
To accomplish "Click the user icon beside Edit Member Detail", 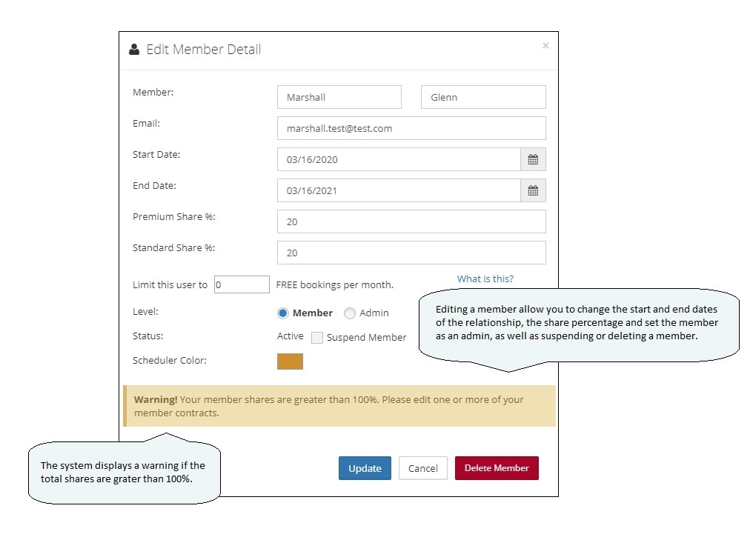I will click(x=134, y=50).
